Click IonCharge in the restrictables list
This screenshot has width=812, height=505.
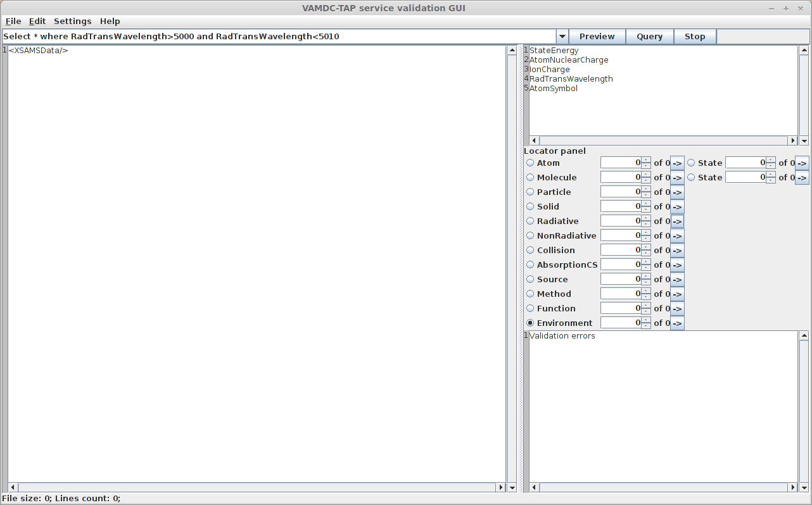pyautogui.click(x=550, y=70)
